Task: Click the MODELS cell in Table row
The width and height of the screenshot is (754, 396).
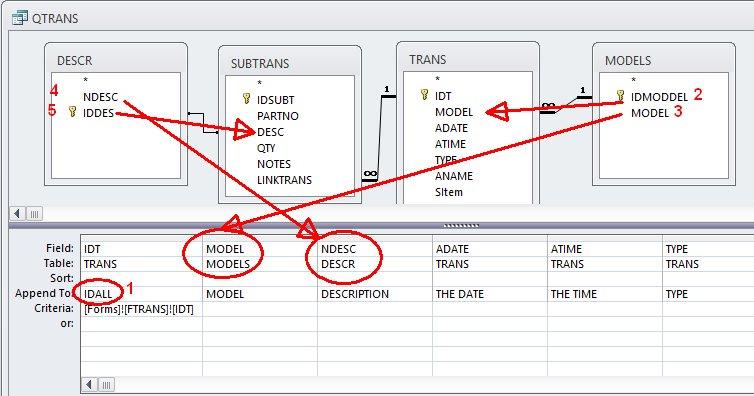Action: coord(260,264)
